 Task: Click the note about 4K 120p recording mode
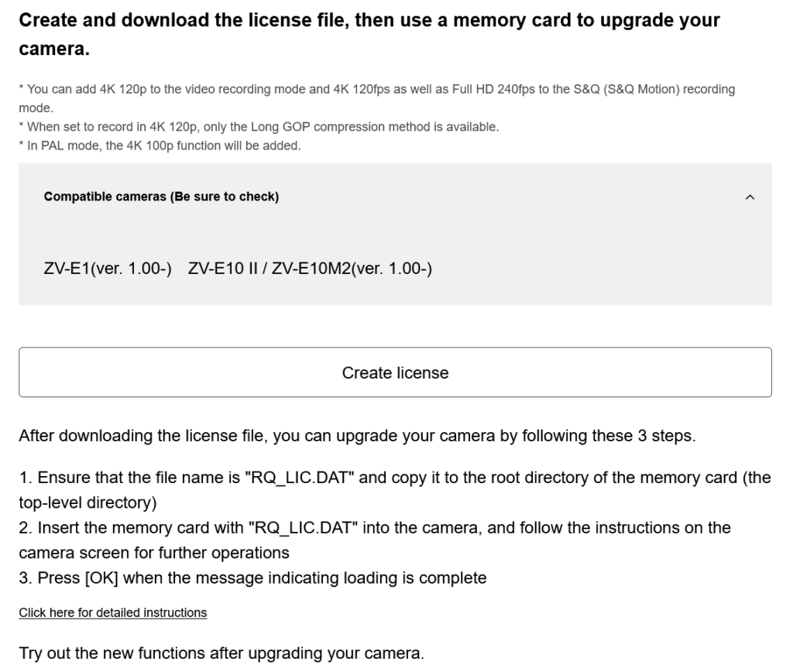click(377, 89)
